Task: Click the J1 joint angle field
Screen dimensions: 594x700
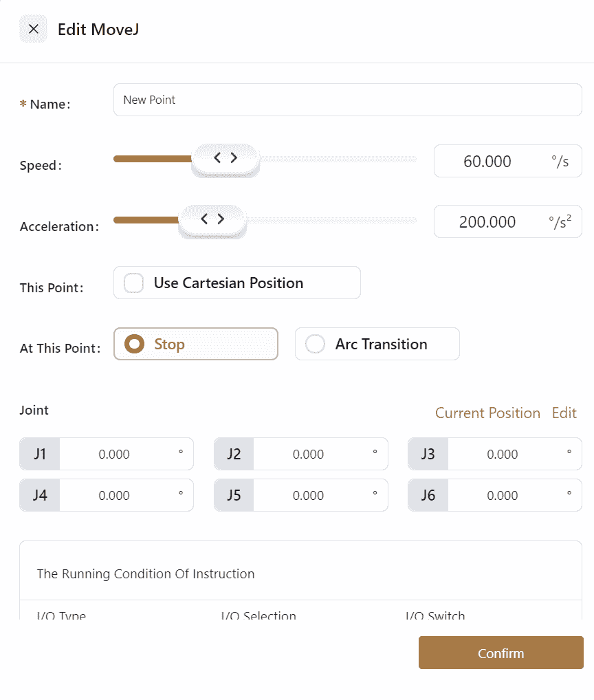Action: [x=115, y=454]
